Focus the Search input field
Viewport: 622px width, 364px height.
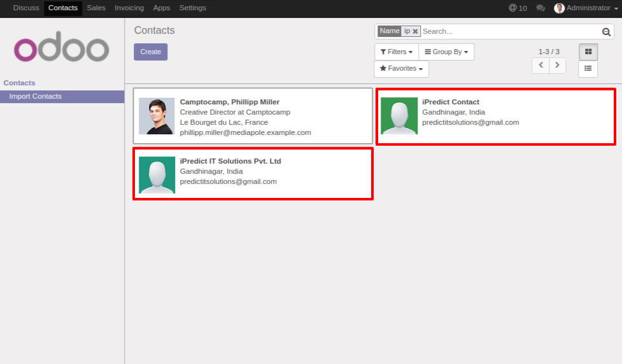pos(509,31)
